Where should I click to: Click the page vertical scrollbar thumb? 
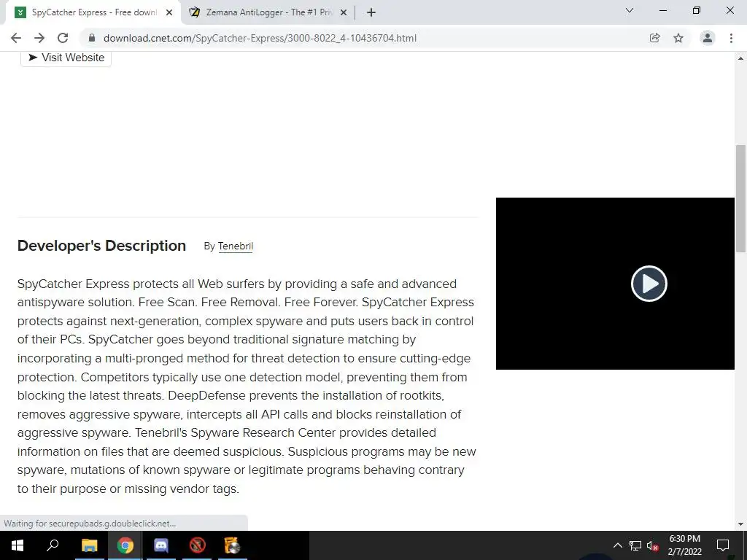pos(740,198)
